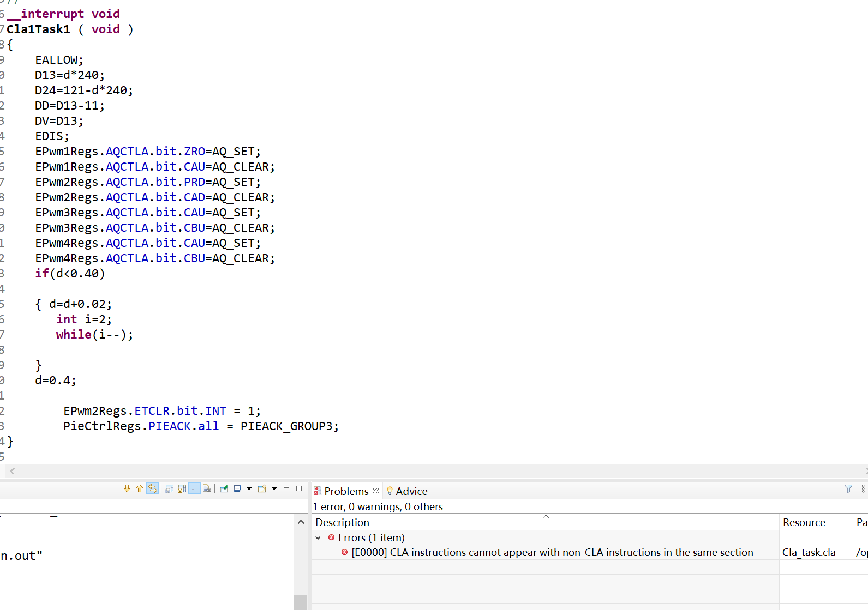Clear the console output
The width and height of the screenshot is (868, 610).
tap(207, 488)
